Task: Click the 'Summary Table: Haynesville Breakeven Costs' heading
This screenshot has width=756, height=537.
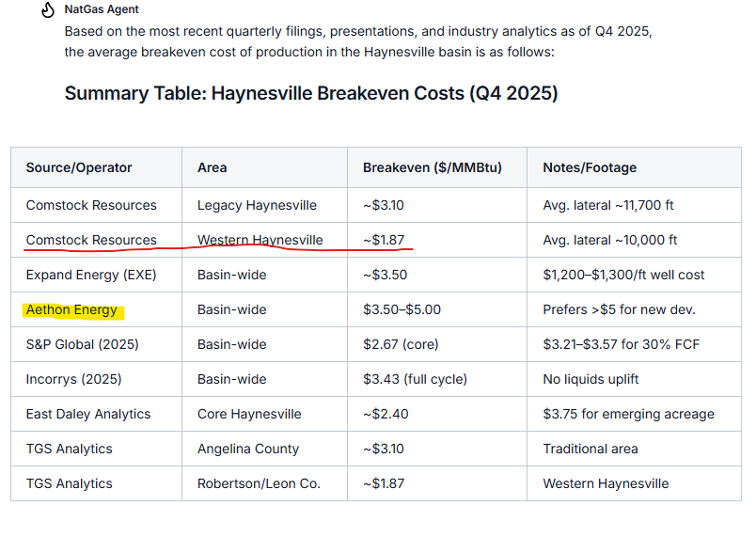Action: coord(311,93)
